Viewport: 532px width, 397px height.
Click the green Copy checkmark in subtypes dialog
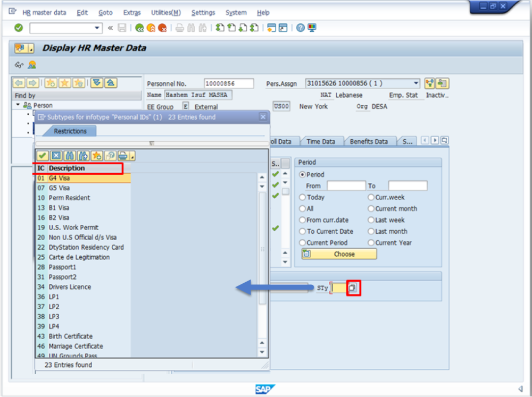coord(43,156)
